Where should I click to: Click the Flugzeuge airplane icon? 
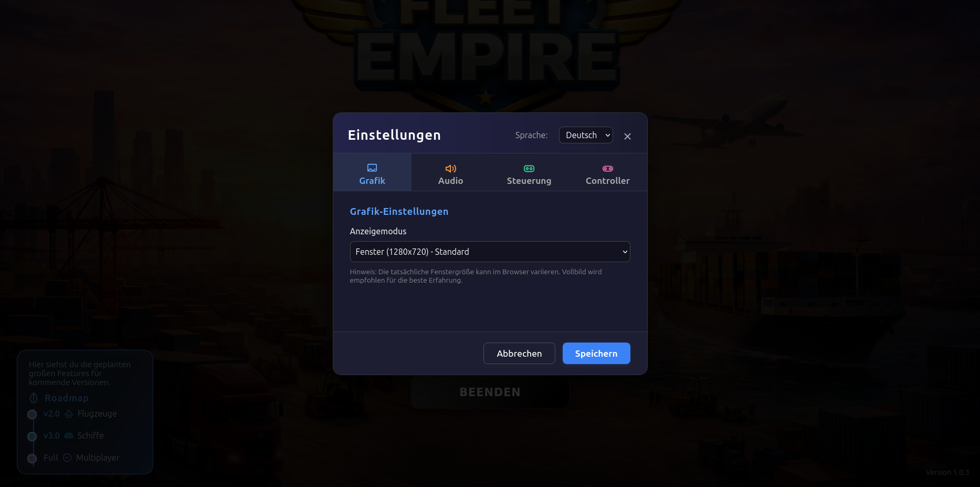(69, 414)
